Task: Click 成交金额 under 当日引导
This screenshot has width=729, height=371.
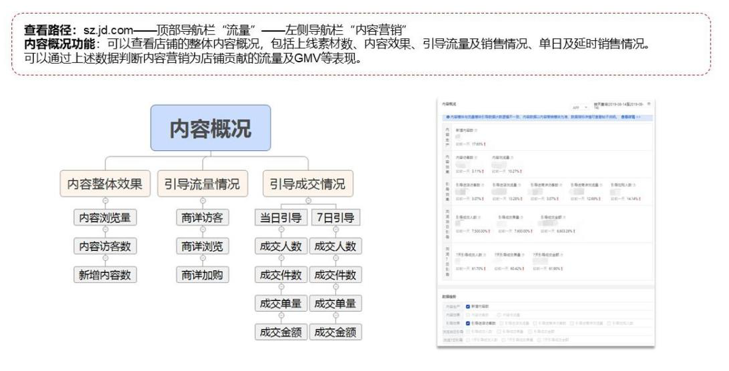Action: click(x=281, y=332)
